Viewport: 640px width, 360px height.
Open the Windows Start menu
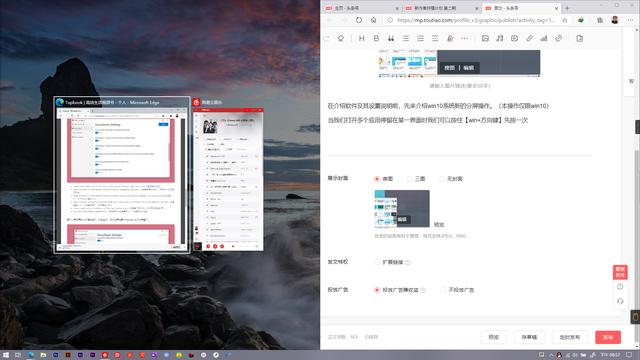click(x=6, y=355)
